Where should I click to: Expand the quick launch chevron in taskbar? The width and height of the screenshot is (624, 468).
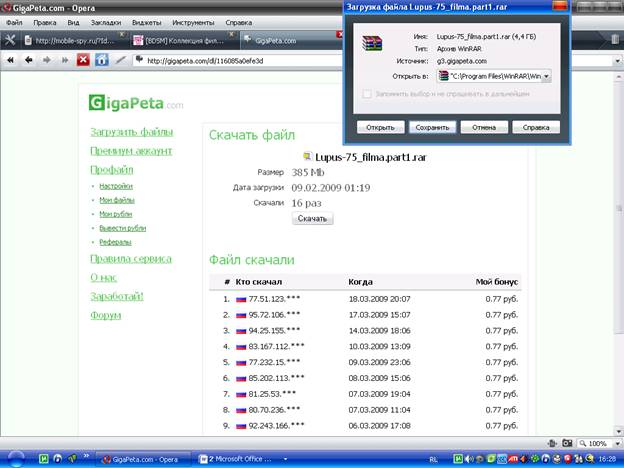pos(86,456)
